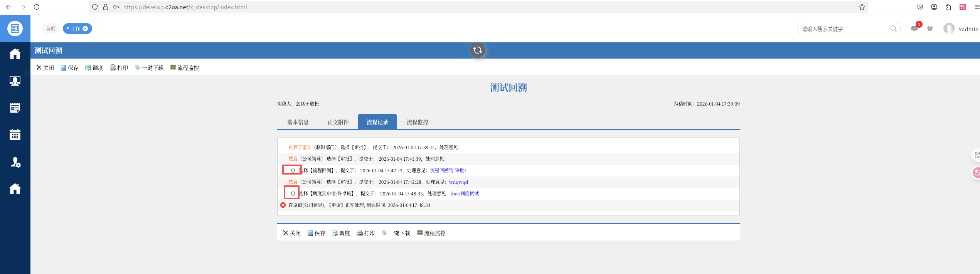Switch to the 流程监控 tab in form

click(x=418, y=122)
